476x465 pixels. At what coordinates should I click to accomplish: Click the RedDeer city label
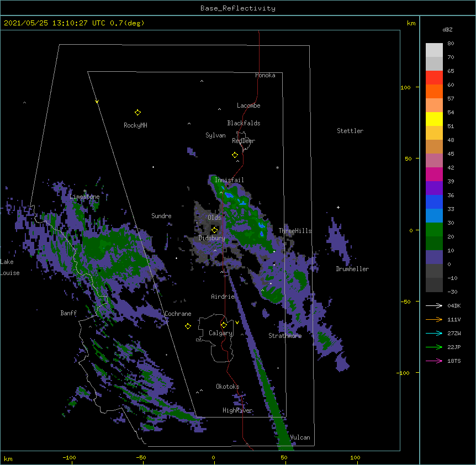(x=244, y=141)
